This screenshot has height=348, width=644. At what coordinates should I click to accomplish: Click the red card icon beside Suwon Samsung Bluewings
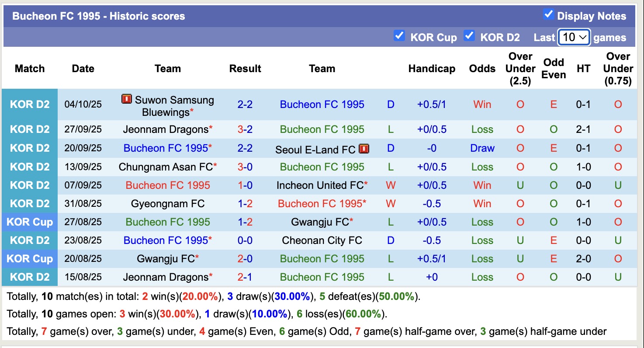125,100
